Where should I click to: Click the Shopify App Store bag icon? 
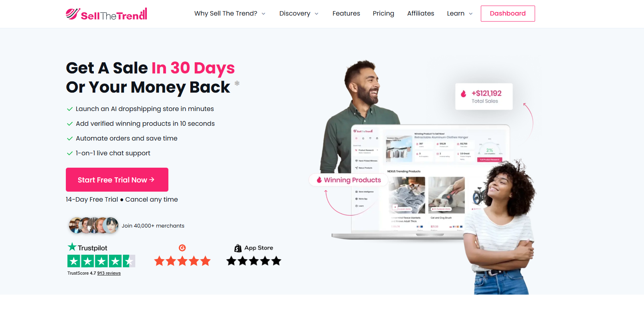pos(238,248)
